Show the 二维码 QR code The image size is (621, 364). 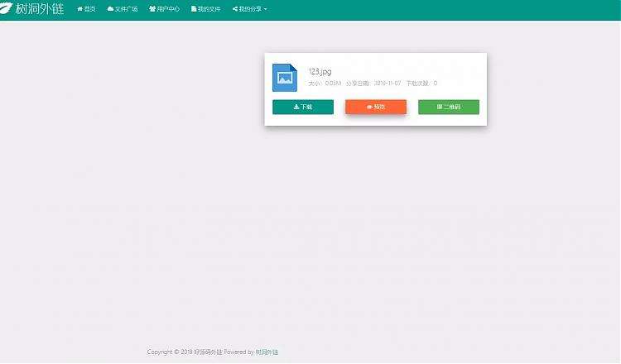pyautogui.click(x=448, y=107)
